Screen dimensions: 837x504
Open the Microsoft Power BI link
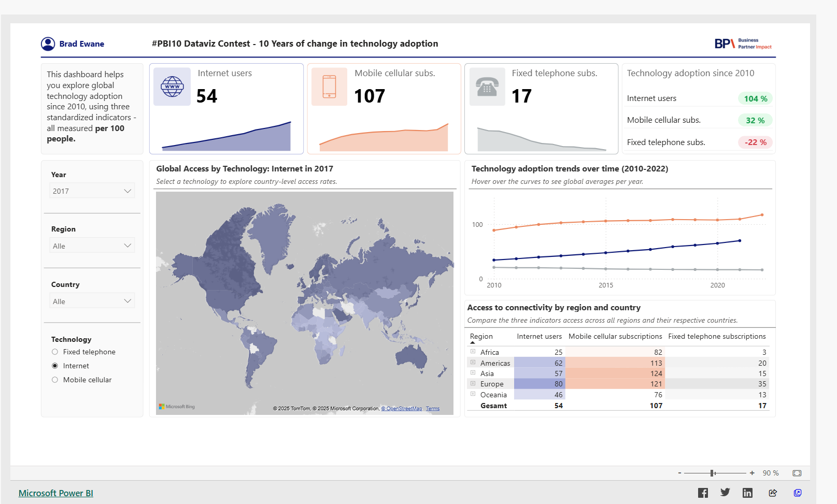pos(56,493)
